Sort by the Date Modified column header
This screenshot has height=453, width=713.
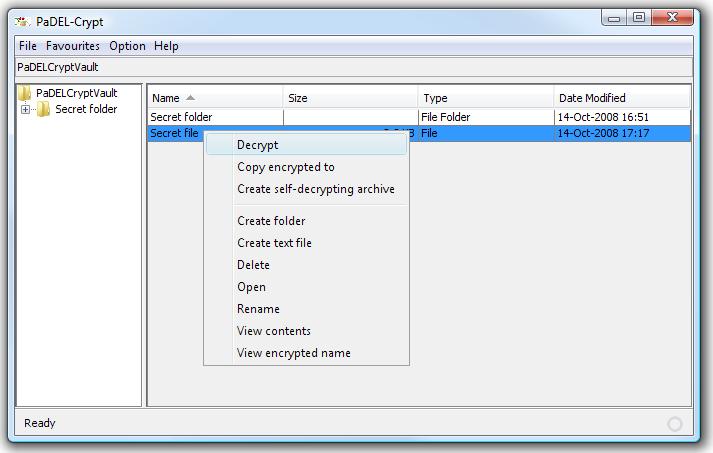pos(592,98)
